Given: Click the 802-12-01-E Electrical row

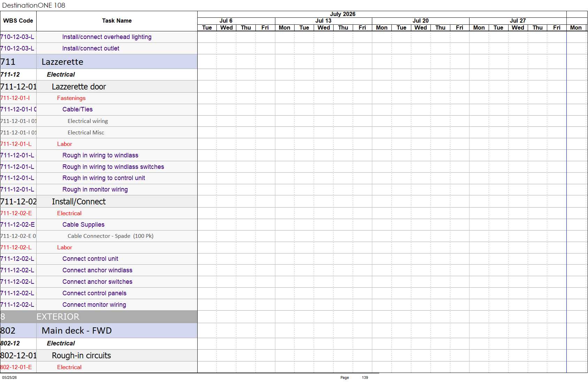Looking at the screenshot, I should (x=99, y=367).
